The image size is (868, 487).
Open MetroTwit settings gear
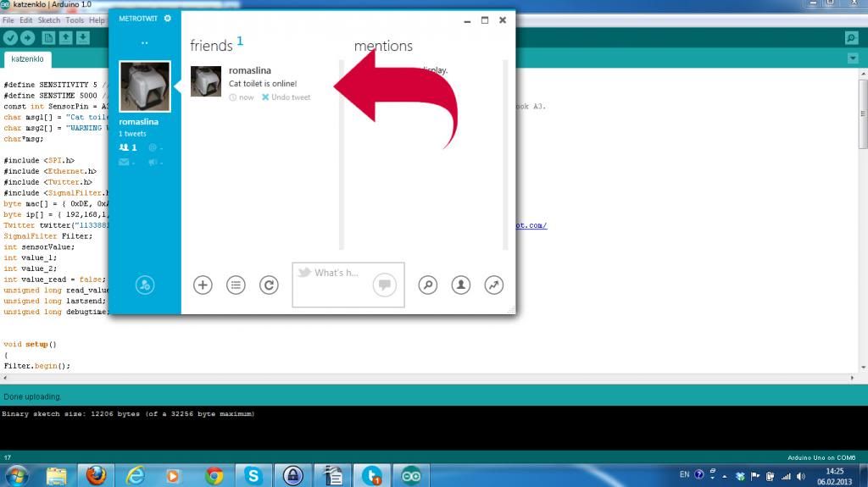pyautogui.click(x=168, y=19)
